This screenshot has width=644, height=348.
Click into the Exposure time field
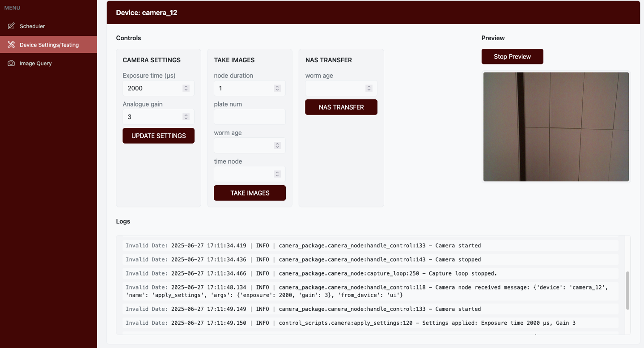153,88
